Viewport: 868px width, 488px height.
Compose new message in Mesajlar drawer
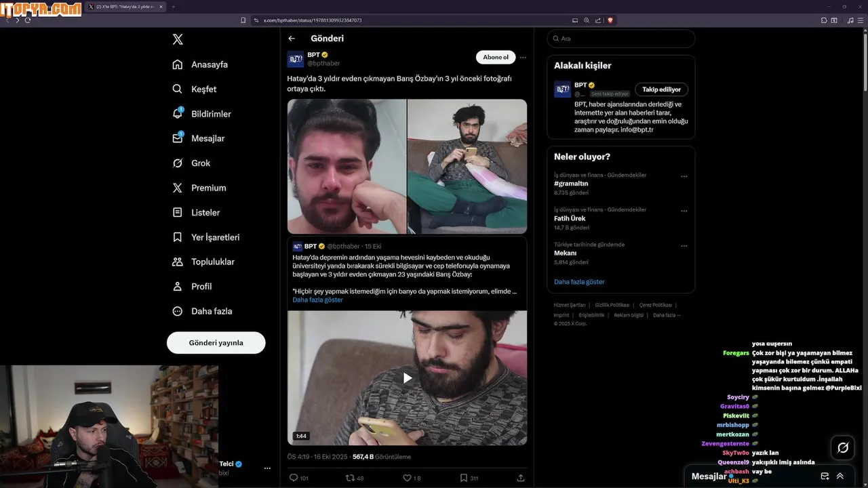(x=825, y=476)
